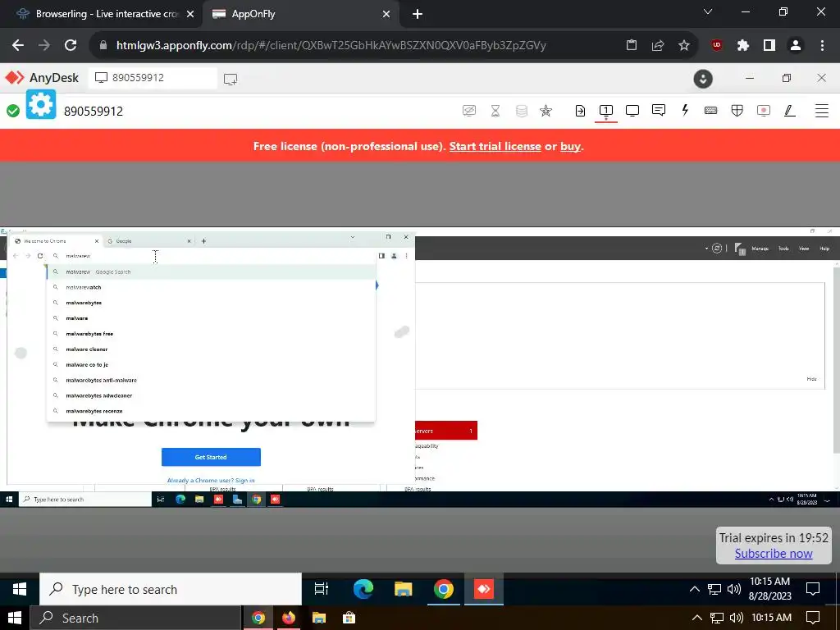Open outer browser profile avatar
Image resolution: width=840 pixels, height=630 pixels.
(796, 46)
